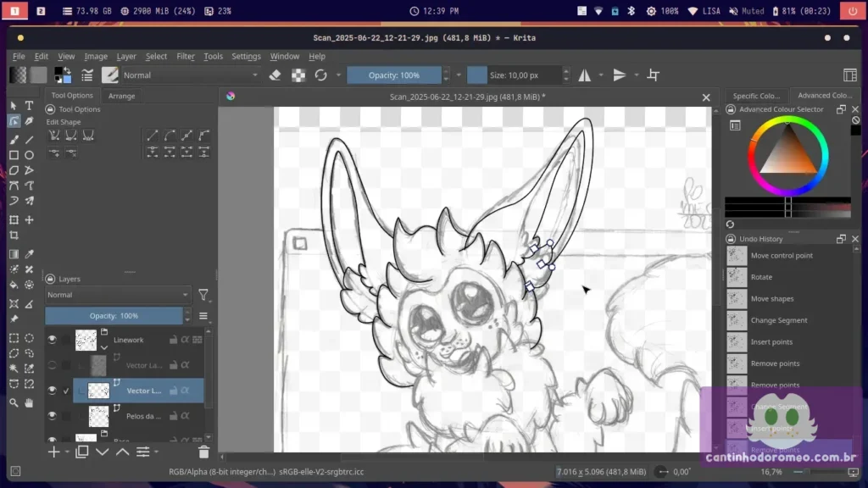
Task: Open the brush preset chooser
Action: tap(109, 75)
